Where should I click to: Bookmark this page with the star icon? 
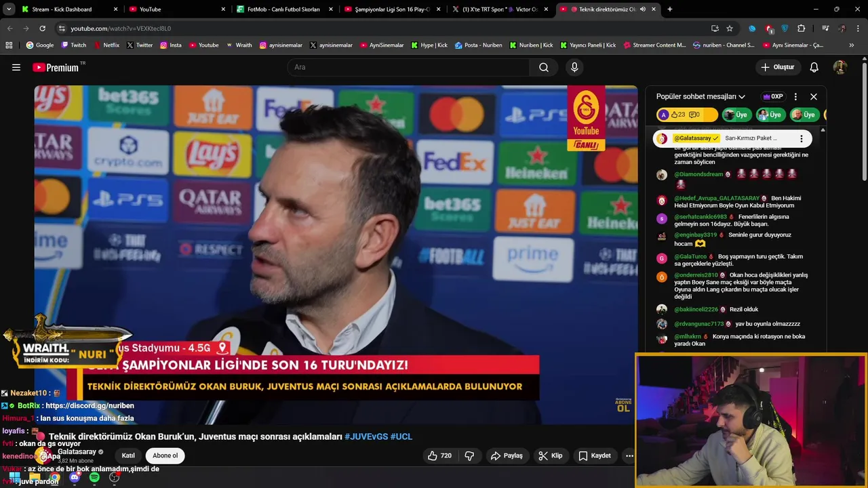pos(730,28)
